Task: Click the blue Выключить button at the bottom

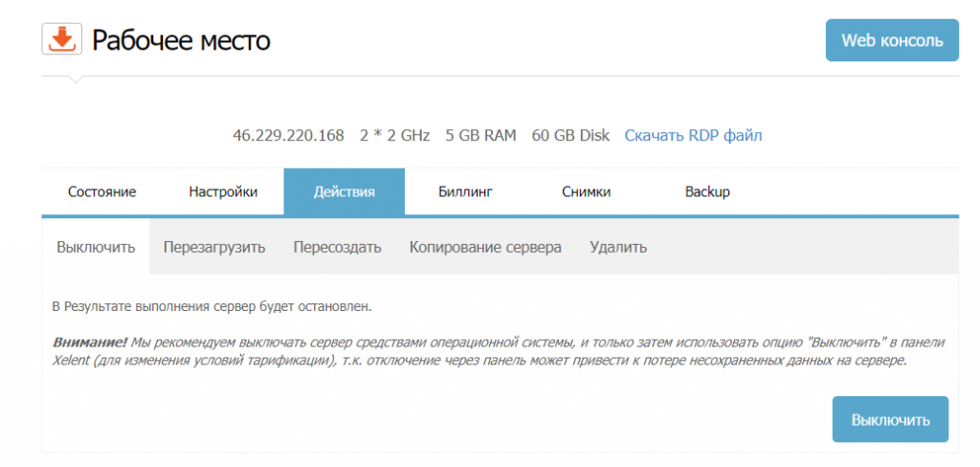Action: click(x=890, y=419)
